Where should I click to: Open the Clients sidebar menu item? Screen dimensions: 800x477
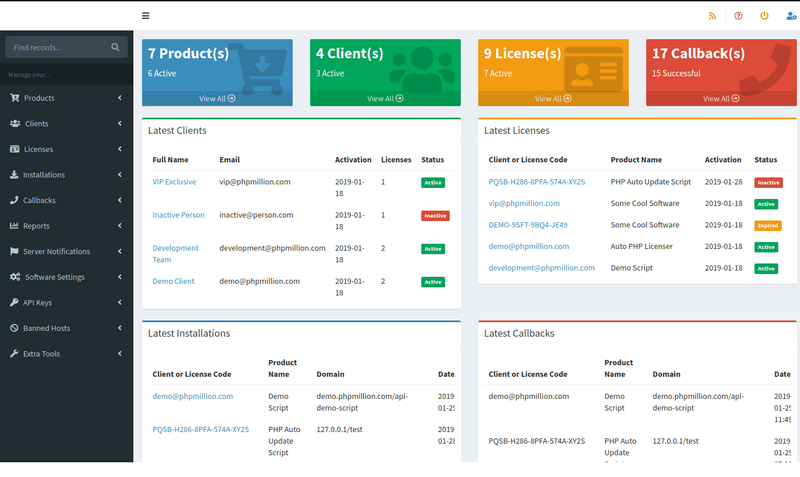66,123
